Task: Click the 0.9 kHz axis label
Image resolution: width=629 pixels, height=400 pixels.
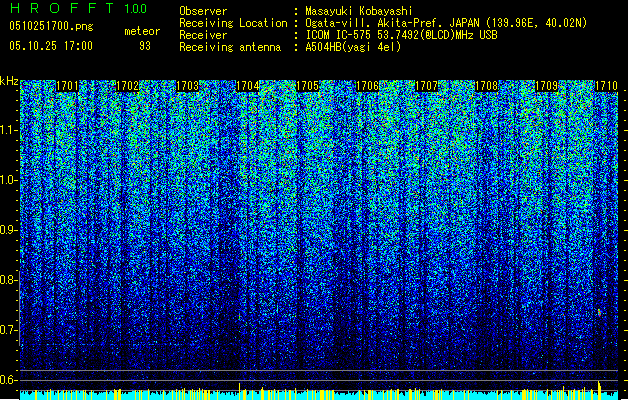Action: tap(8, 230)
